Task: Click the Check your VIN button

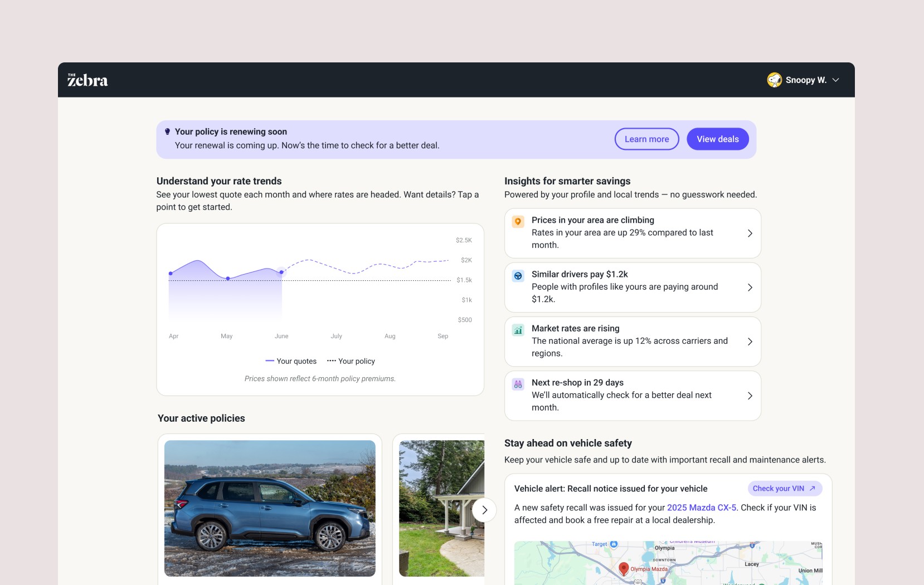Action: point(785,489)
